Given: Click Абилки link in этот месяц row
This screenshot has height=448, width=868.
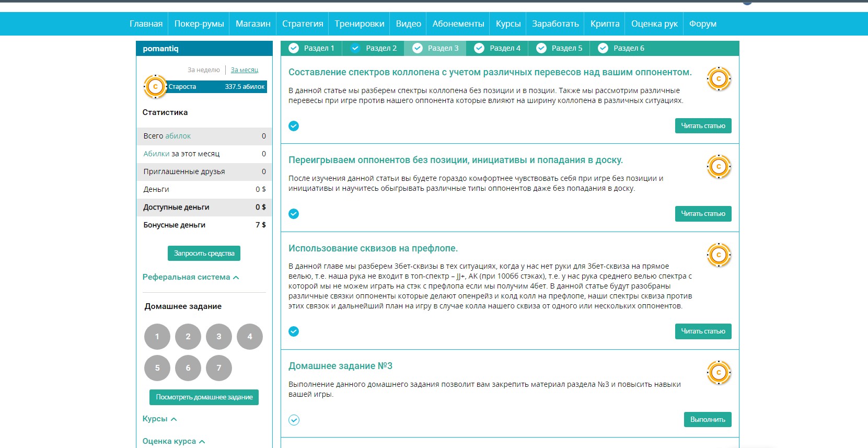Looking at the screenshot, I should pyautogui.click(x=156, y=154).
